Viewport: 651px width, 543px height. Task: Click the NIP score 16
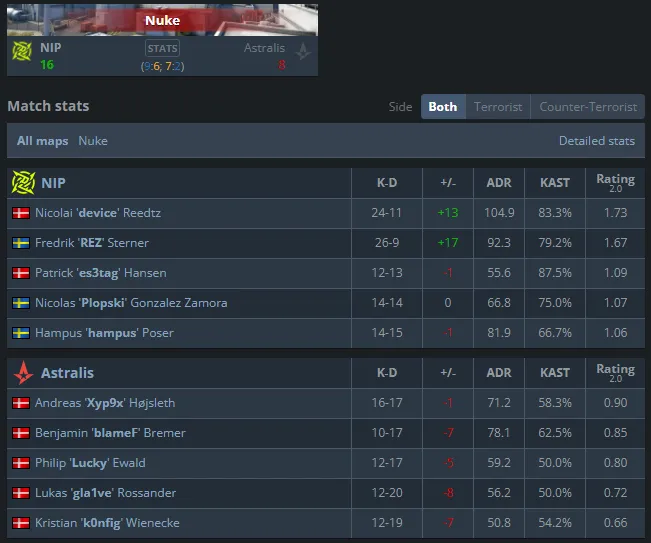tap(47, 65)
